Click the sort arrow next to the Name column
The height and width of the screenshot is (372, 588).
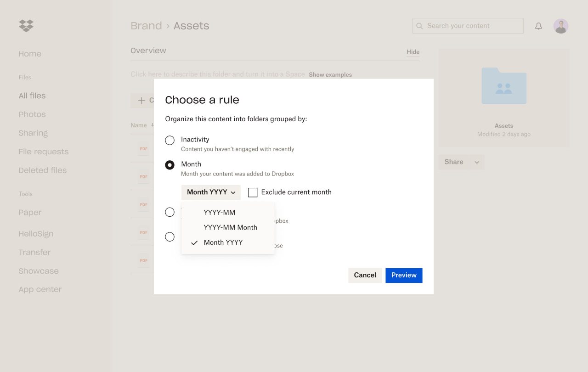point(151,125)
